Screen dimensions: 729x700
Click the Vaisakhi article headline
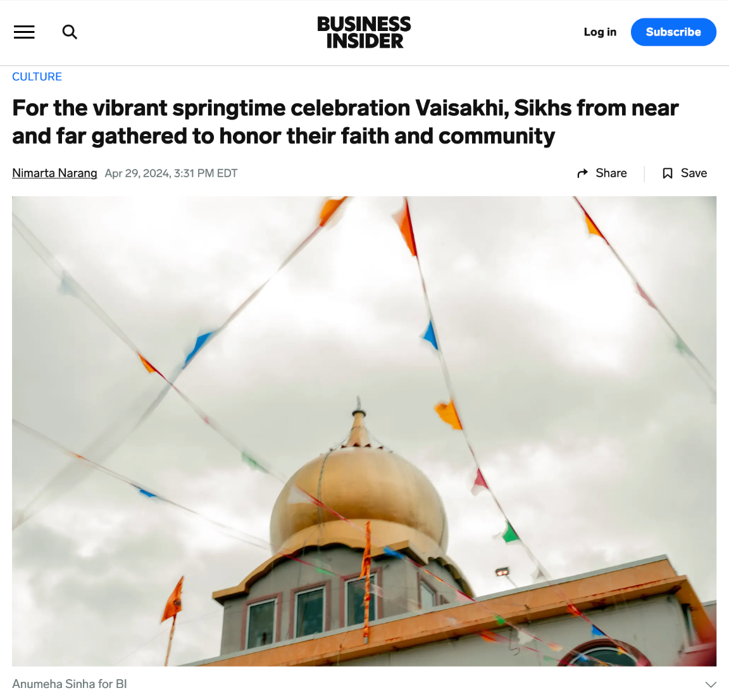point(345,122)
